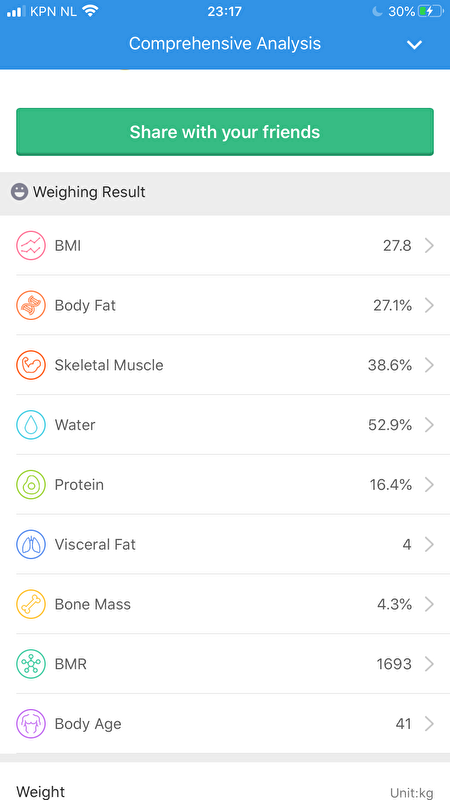
Task: Tap the green Protein avocado icon
Action: (x=31, y=485)
